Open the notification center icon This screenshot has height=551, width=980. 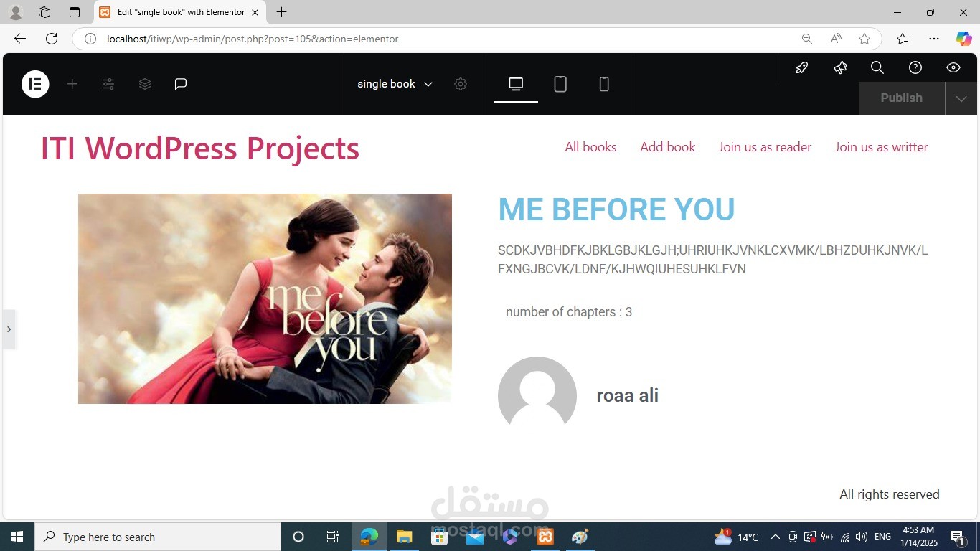coord(957,537)
